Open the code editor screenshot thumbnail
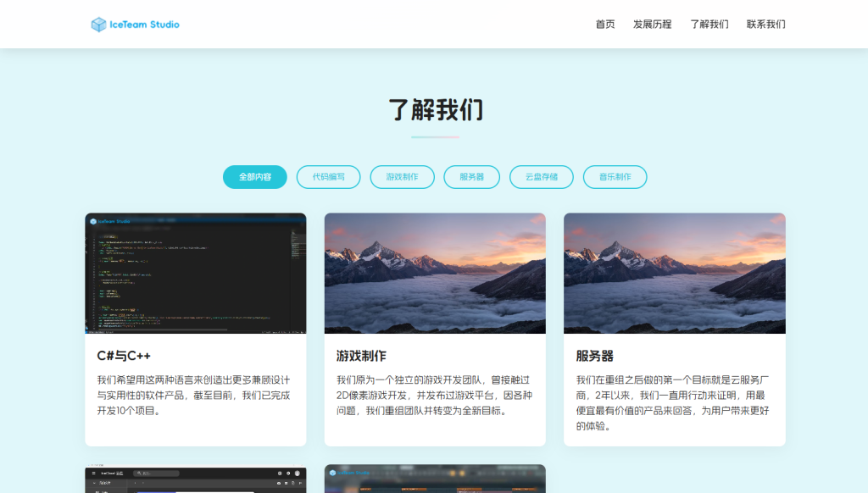The image size is (868, 493). click(196, 273)
